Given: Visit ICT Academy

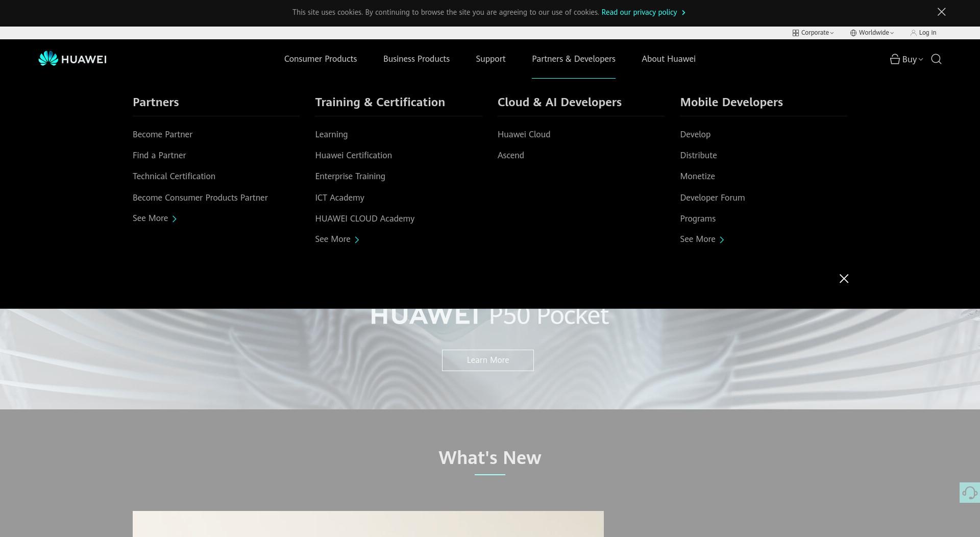Looking at the screenshot, I should click(339, 198).
